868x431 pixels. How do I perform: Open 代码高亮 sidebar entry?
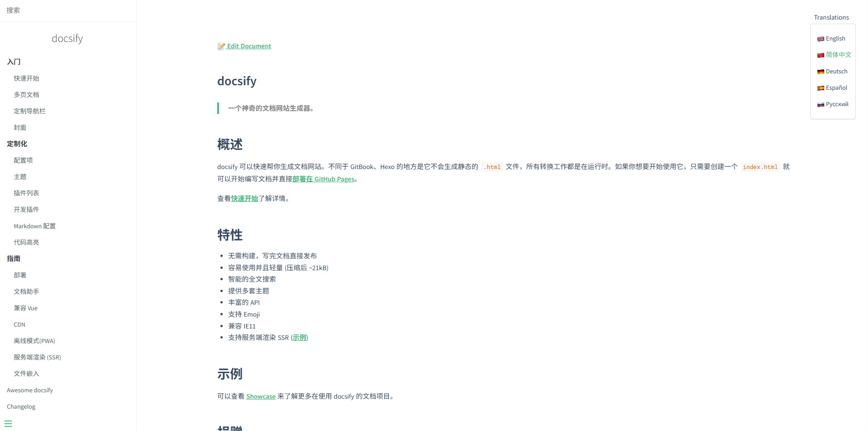(26, 242)
